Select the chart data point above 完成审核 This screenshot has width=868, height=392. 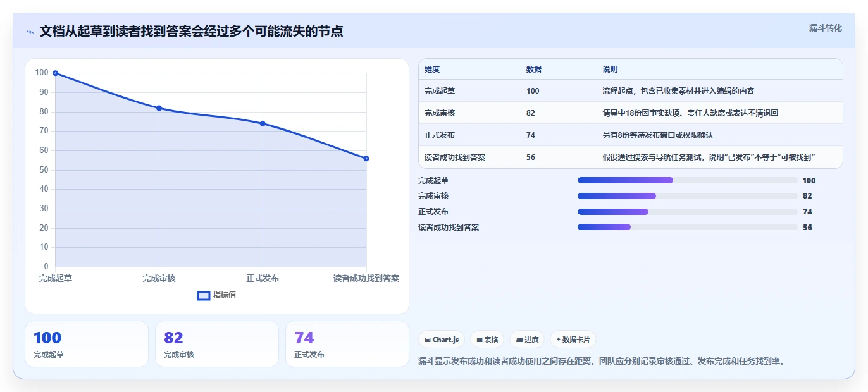tap(159, 108)
